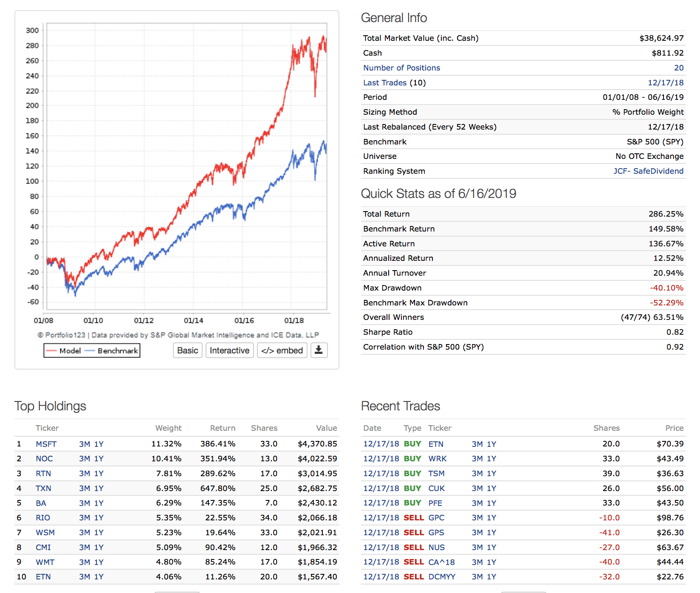
Task: Switch chart to Interactive view
Action: click(229, 350)
